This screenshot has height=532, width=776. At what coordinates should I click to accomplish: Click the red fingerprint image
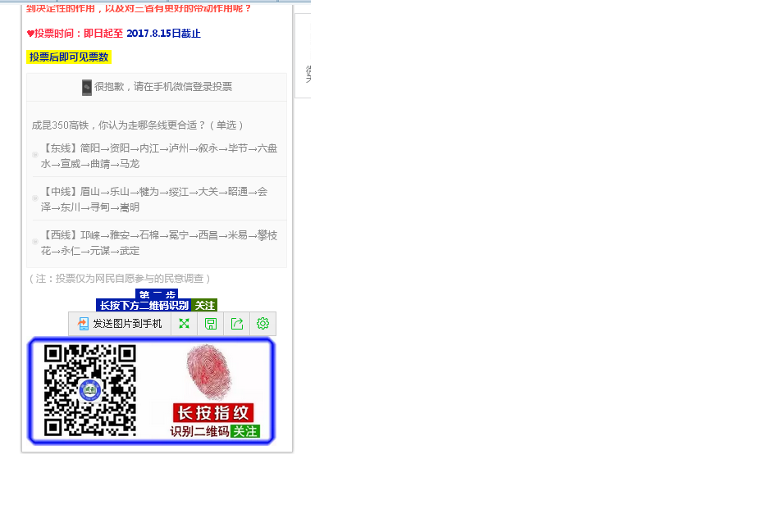click(209, 372)
